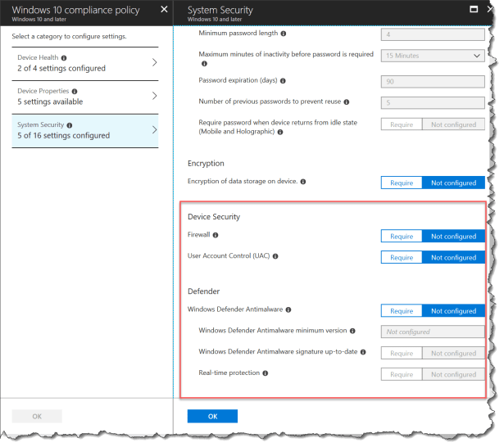Info icon beside Firewall
Image resolution: width=504 pixels, height=447 pixels.
pos(216,235)
